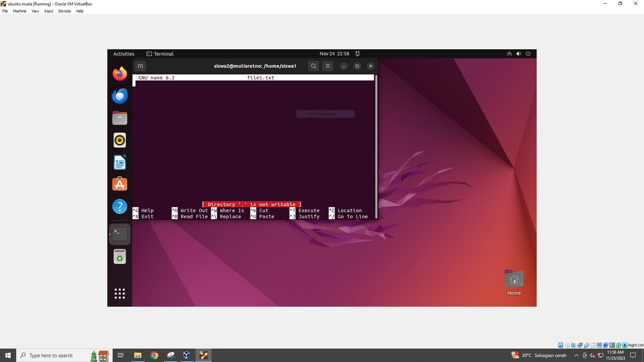
Task: Click nano Location shortcut label
Action: (350, 211)
